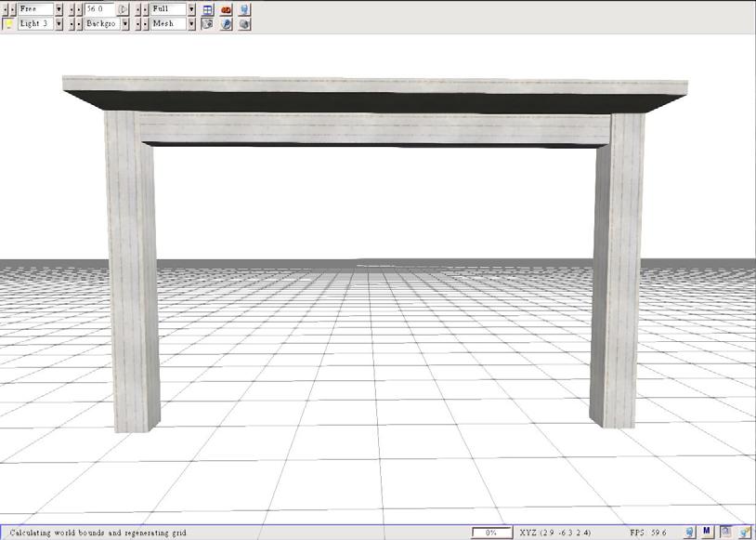Click second small arrow left of Backgro
Image resolution: width=756 pixels, height=540 pixels.
[79, 23]
